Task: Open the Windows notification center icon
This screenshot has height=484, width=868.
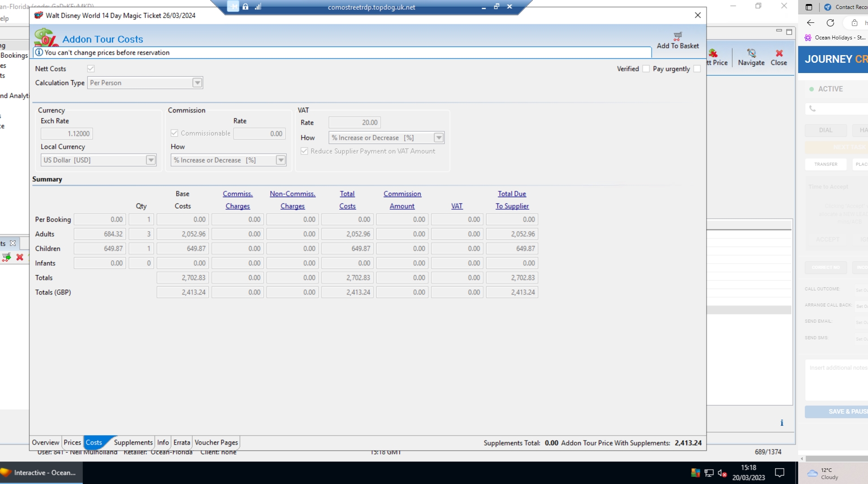Action: [780, 472]
